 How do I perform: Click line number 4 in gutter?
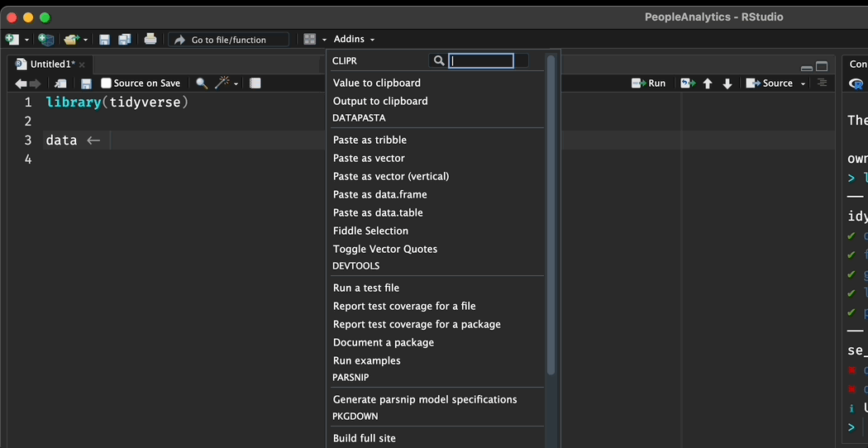27,160
